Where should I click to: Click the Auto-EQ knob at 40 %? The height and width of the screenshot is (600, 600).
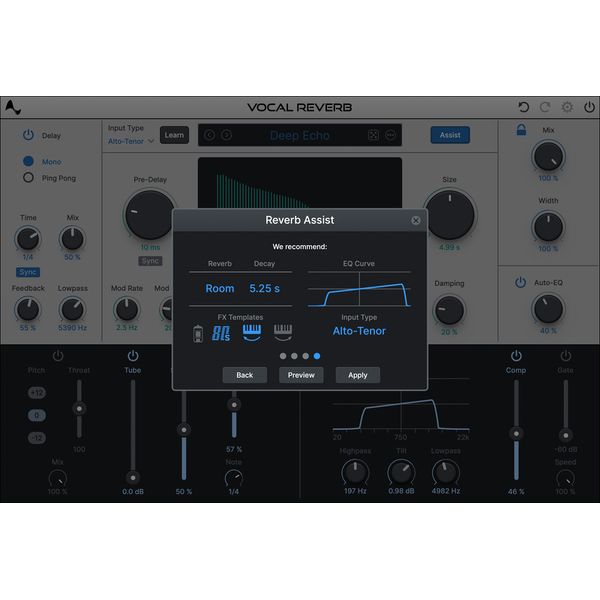tap(548, 309)
